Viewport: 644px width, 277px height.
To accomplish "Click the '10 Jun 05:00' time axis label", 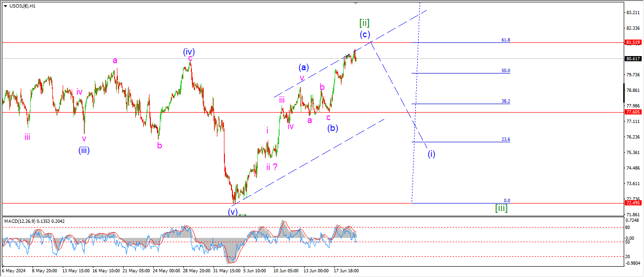I will (x=286, y=271).
